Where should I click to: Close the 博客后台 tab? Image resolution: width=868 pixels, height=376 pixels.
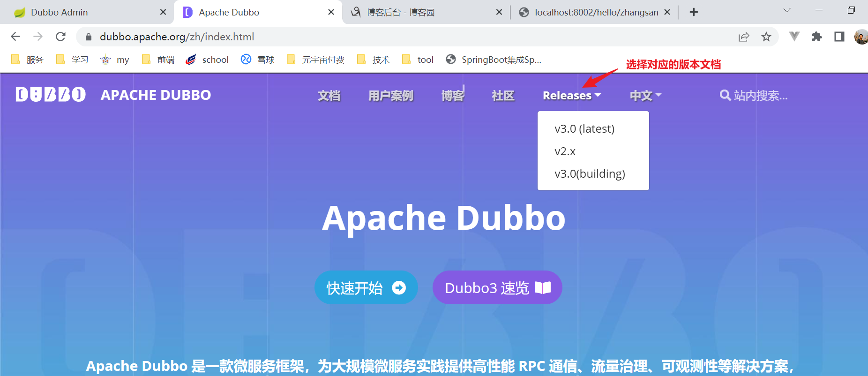[x=499, y=12]
